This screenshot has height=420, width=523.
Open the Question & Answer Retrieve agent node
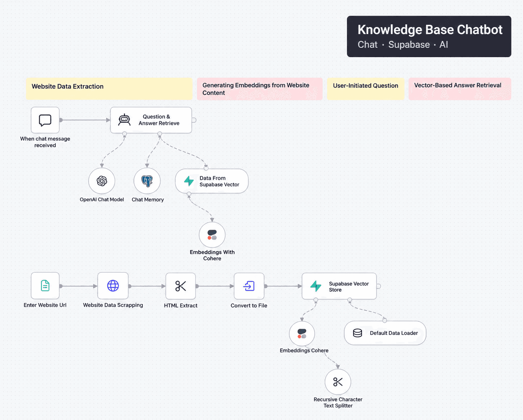coord(151,120)
